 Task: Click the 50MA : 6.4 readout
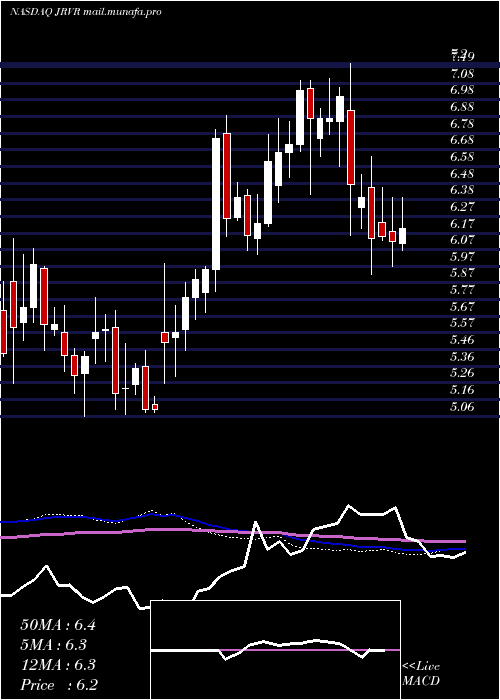tap(58, 625)
